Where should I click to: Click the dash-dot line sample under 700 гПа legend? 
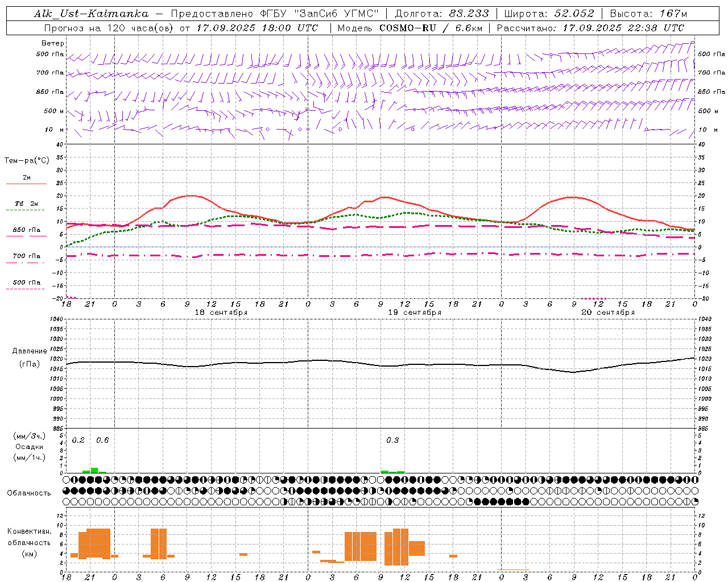coord(26,263)
